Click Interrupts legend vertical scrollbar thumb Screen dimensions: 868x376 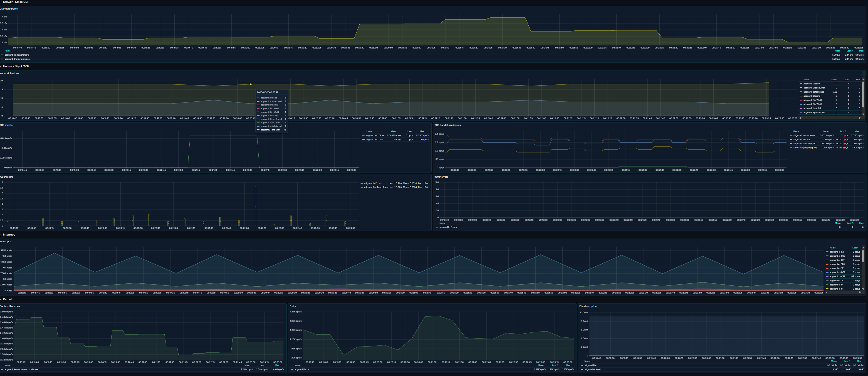(x=863, y=256)
